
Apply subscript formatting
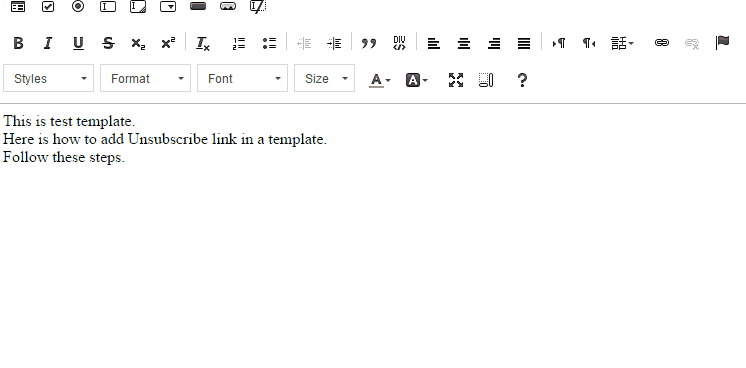pos(138,43)
